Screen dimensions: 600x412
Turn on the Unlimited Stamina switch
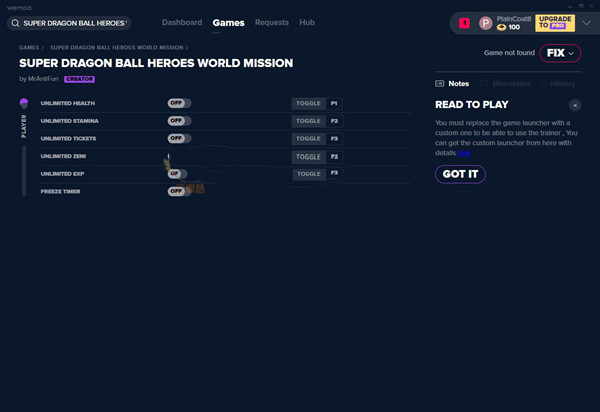point(179,121)
